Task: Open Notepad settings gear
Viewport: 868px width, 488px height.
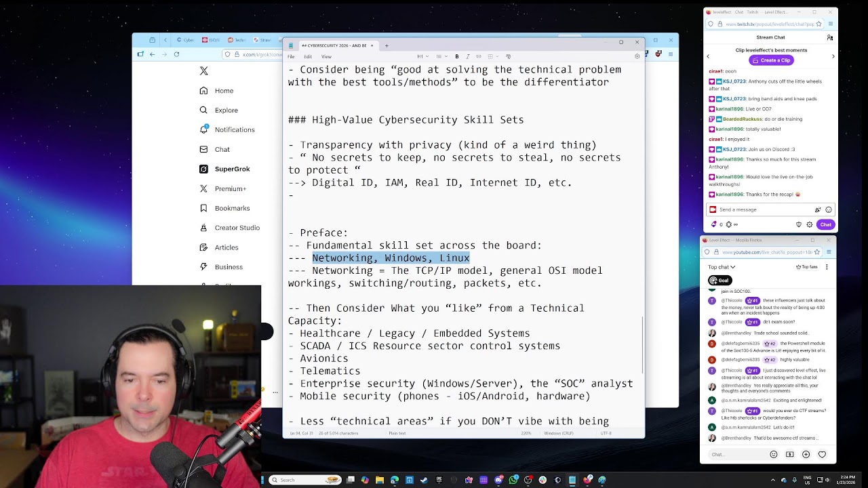Action: [637, 56]
